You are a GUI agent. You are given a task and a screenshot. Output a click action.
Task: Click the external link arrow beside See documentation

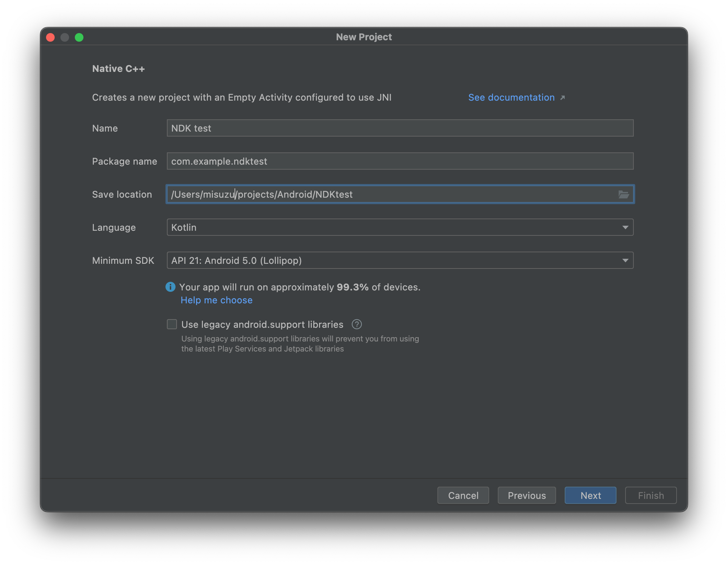pos(563,98)
